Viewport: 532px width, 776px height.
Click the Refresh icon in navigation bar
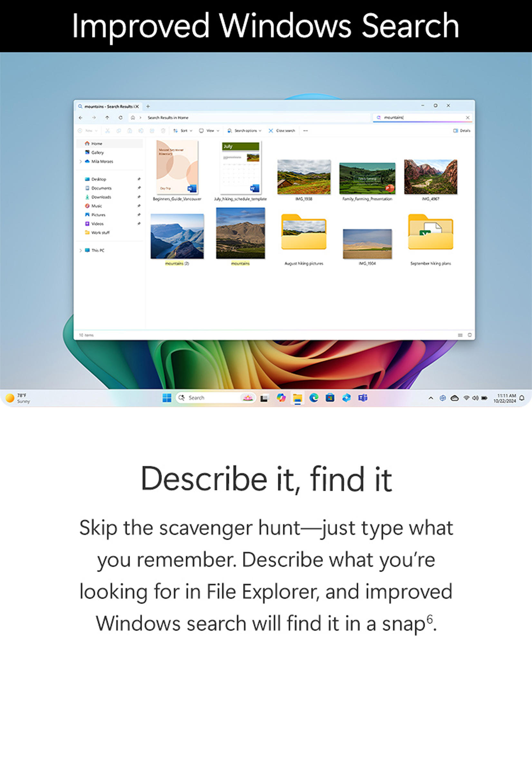(x=120, y=118)
